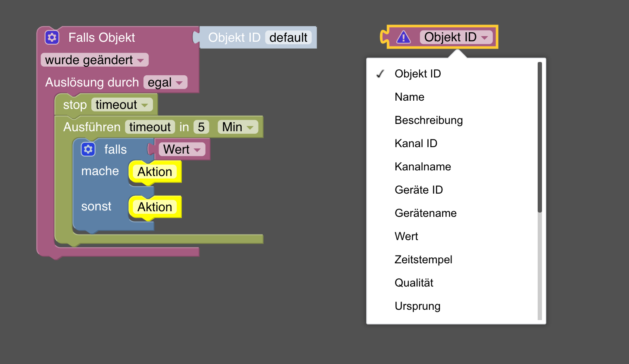The image size is (629, 364).
Task: Select Beschreibung from the list
Action: [x=428, y=120]
